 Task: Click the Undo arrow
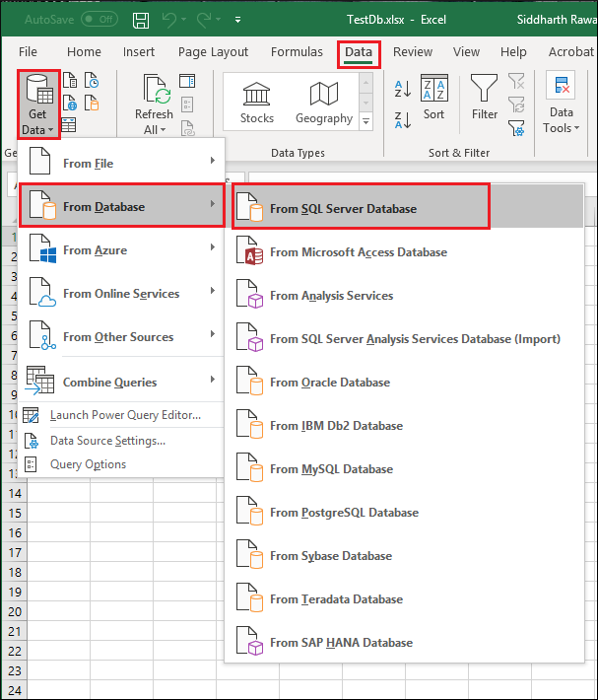tap(169, 19)
